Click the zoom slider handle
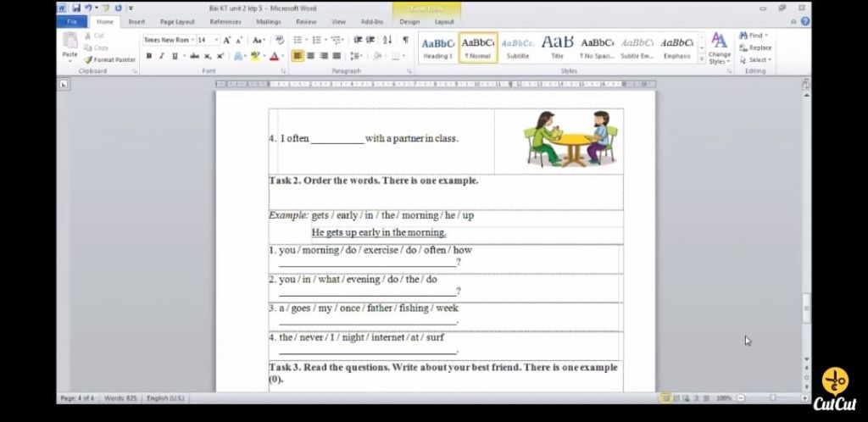The image size is (868, 422). (773, 397)
